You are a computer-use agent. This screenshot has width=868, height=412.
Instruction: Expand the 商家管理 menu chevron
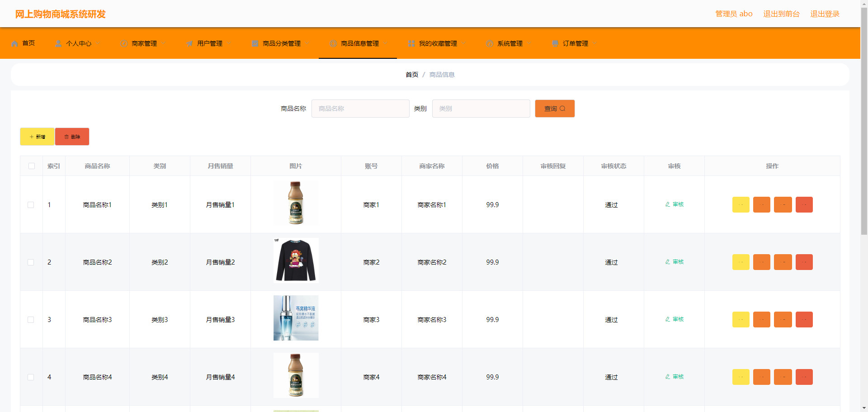pos(163,43)
